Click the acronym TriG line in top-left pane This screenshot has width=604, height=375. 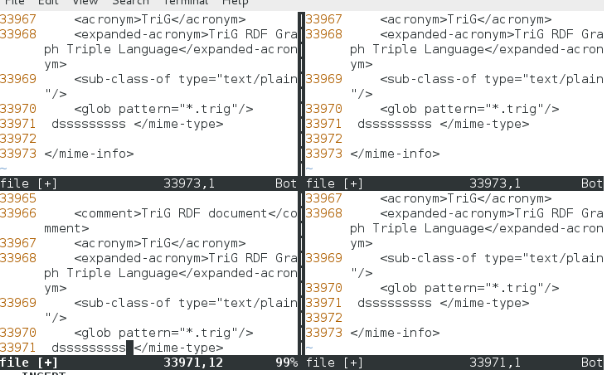160,19
